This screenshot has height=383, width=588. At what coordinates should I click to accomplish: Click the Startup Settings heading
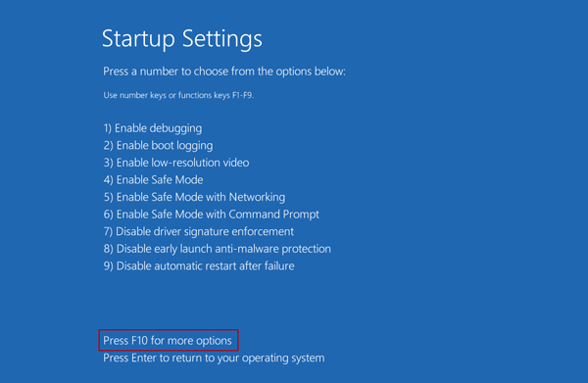pos(182,39)
